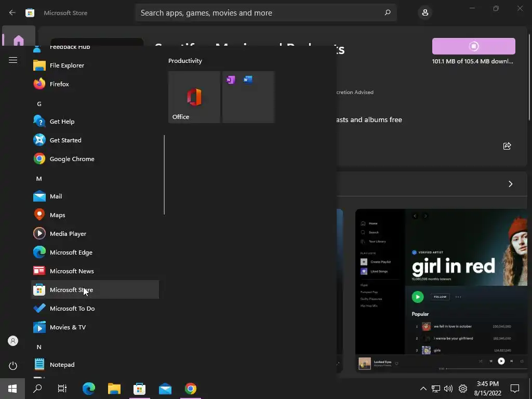Open Microsoft News app
Screen dimensions: 532x399
(95, 271)
